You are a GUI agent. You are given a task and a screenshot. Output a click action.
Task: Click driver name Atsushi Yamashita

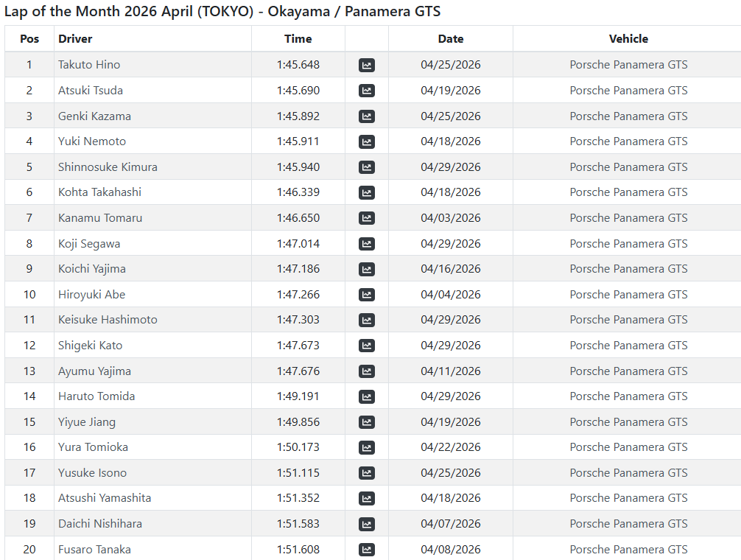pos(105,498)
